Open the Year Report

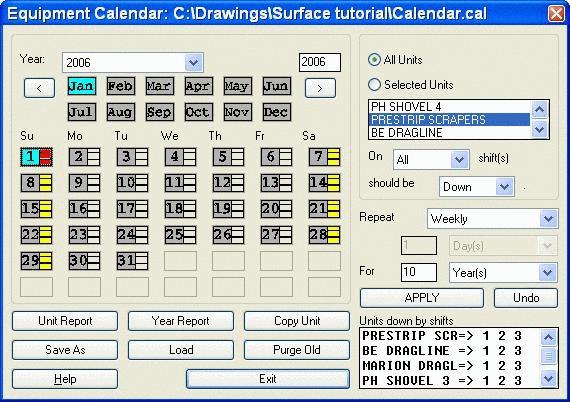[181, 321]
